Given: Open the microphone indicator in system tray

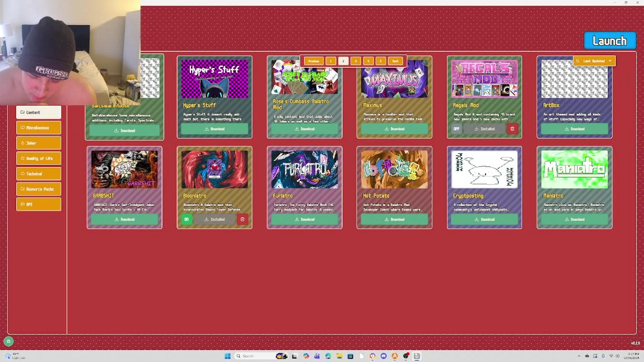Looking at the screenshot, I should click(603, 356).
